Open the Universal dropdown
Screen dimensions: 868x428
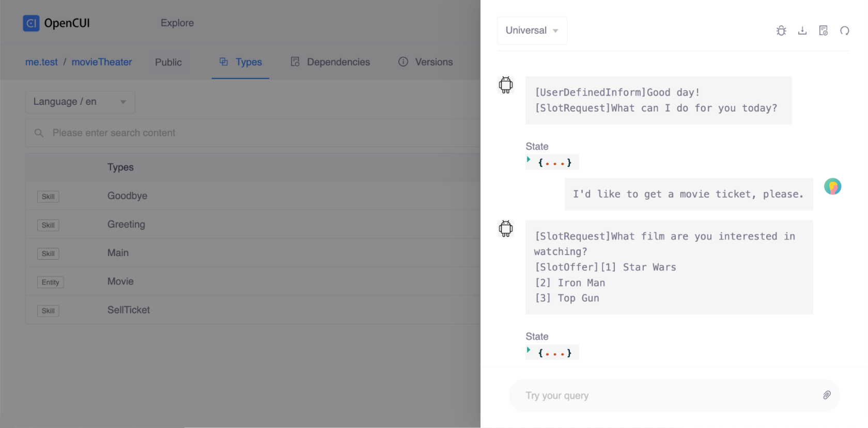(532, 30)
